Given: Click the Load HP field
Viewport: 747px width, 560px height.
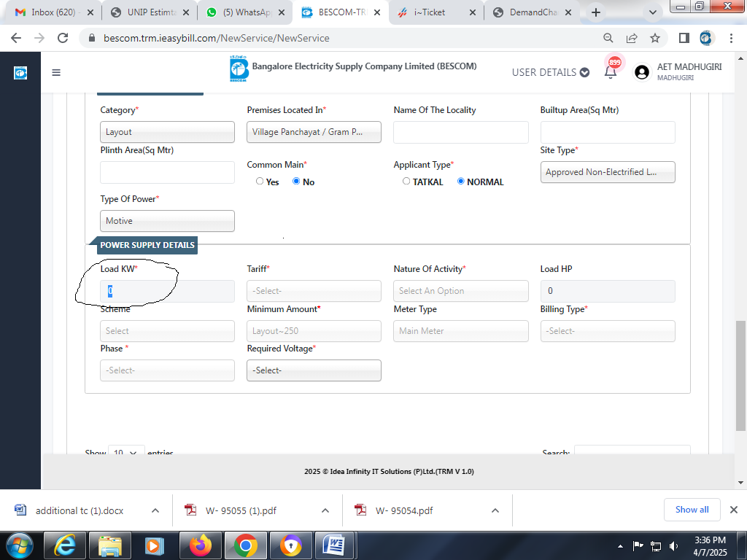Looking at the screenshot, I should click(x=608, y=291).
